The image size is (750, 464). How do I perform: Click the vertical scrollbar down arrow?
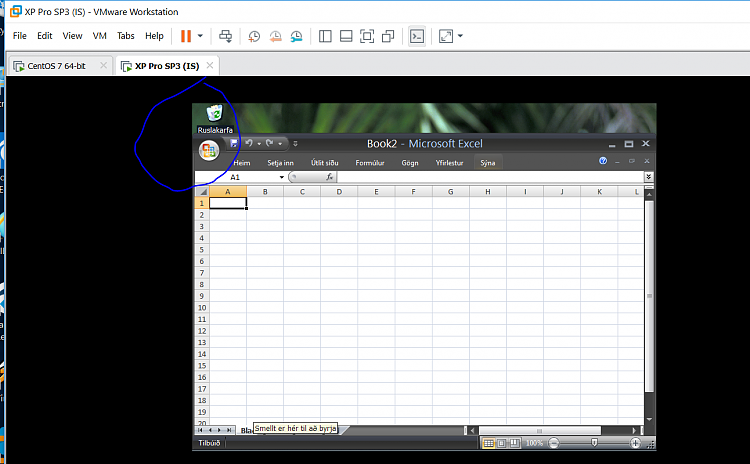click(x=649, y=420)
